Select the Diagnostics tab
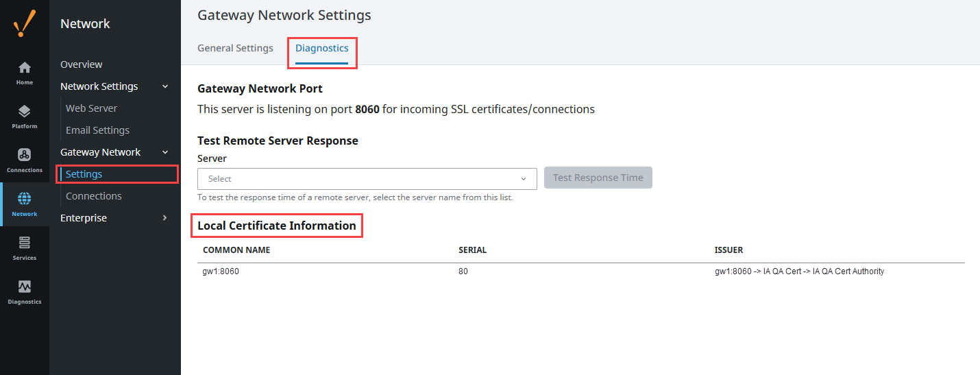The image size is (980, 375). (322, 48)
